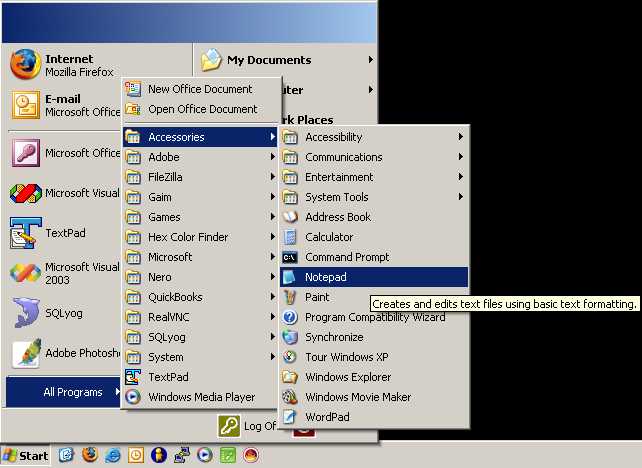
Task: Launch Windows Explorer from Accessories
Action: click(374, 377)
